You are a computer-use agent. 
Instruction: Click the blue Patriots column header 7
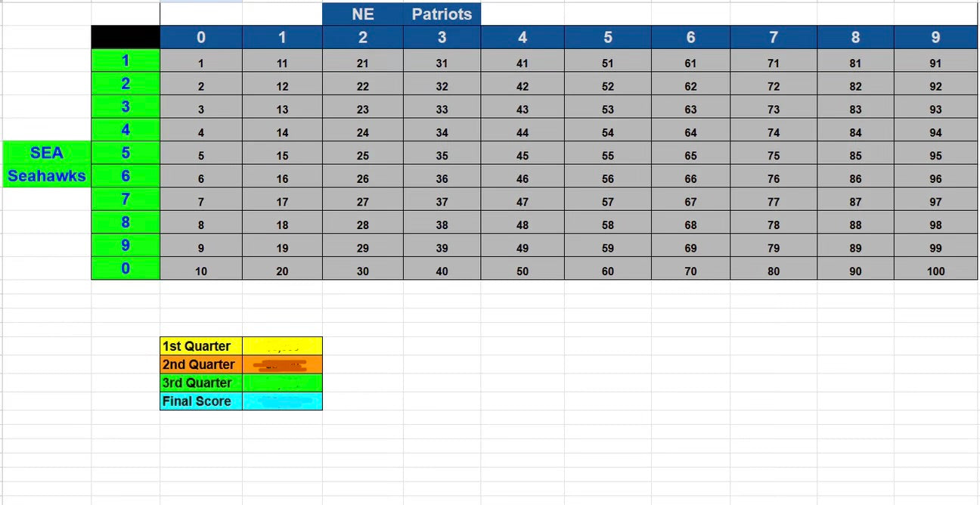tap(773, 37)
